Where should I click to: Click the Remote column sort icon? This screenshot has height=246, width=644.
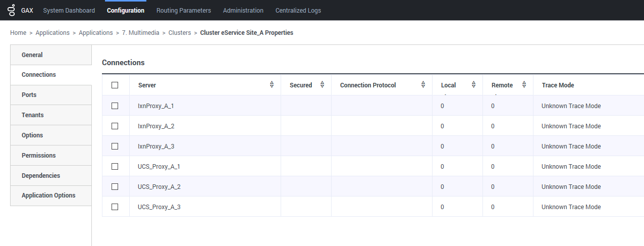[524, 85]
